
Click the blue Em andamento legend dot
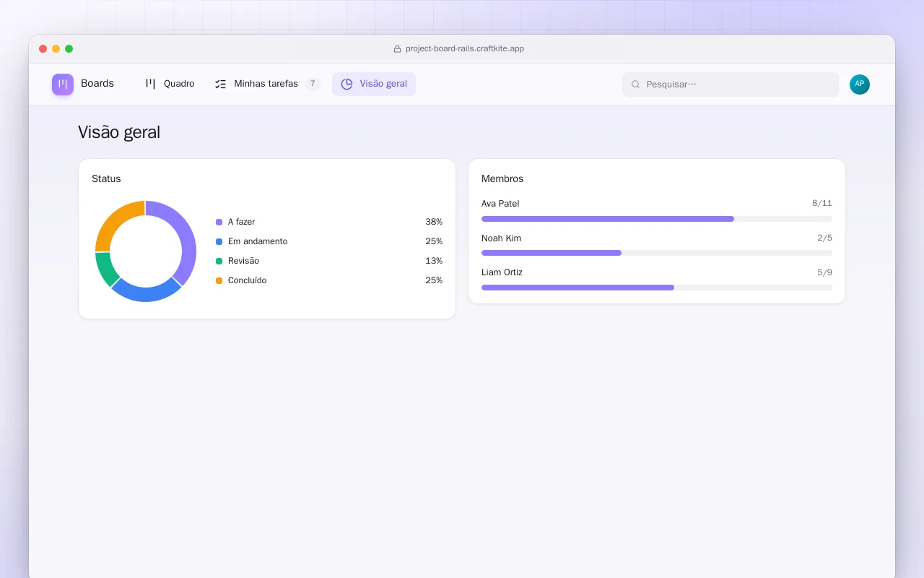219,241
